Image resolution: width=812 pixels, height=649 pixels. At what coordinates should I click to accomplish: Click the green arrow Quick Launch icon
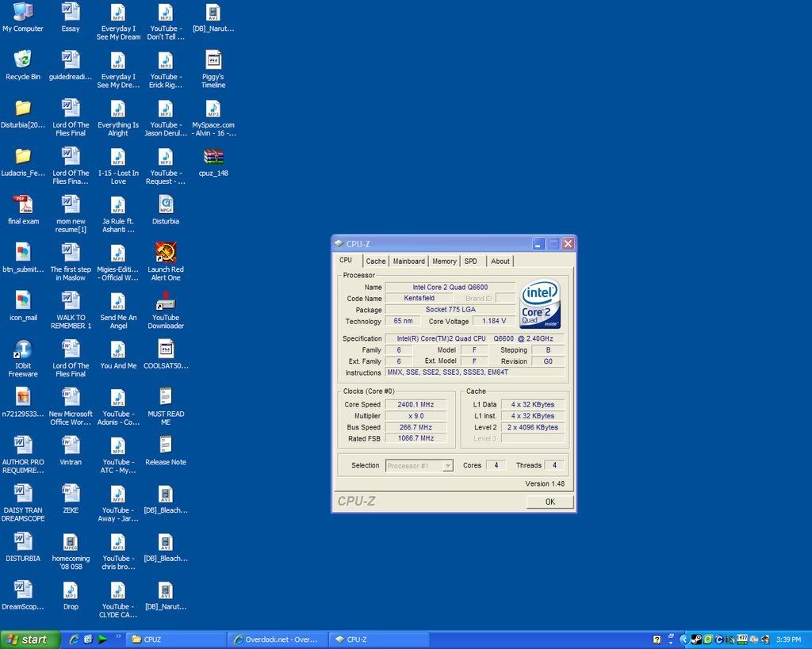tap(103, 639)
